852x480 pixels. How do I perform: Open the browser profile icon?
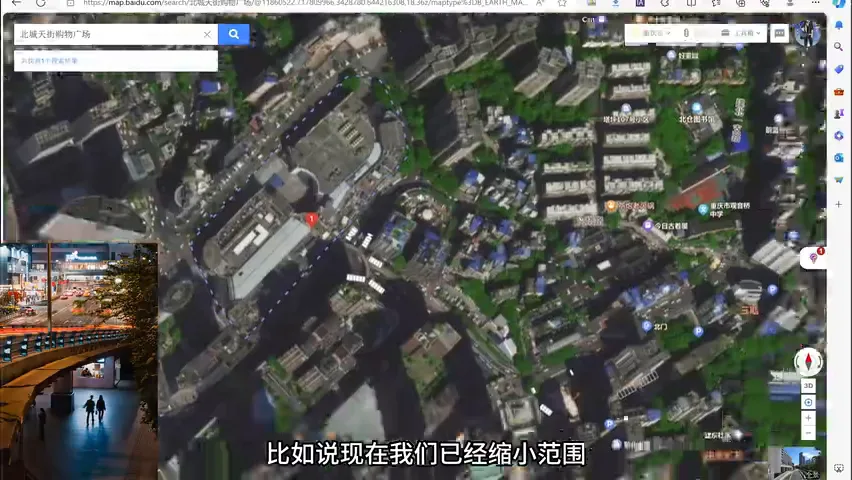coord(790,3)
